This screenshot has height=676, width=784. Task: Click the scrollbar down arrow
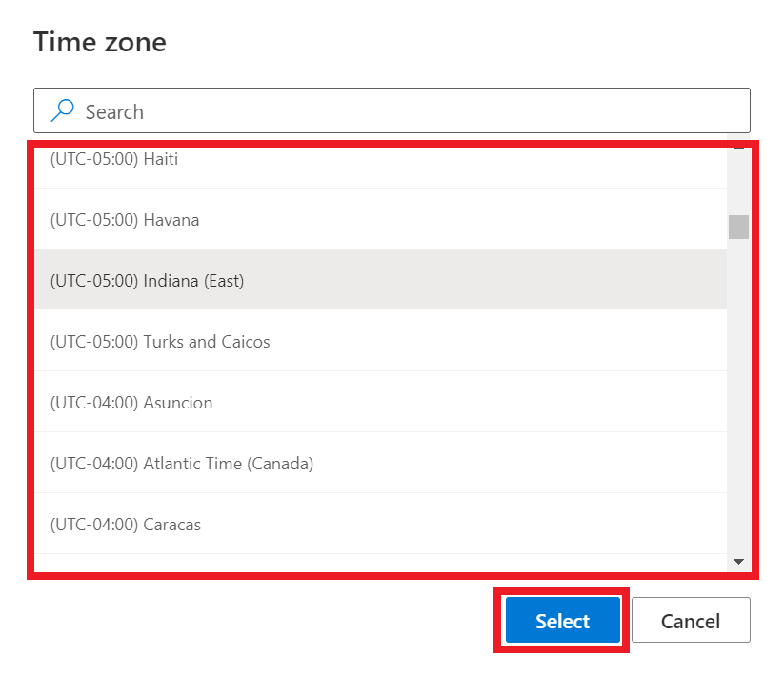pyautogui.click(x=738, y=561)
